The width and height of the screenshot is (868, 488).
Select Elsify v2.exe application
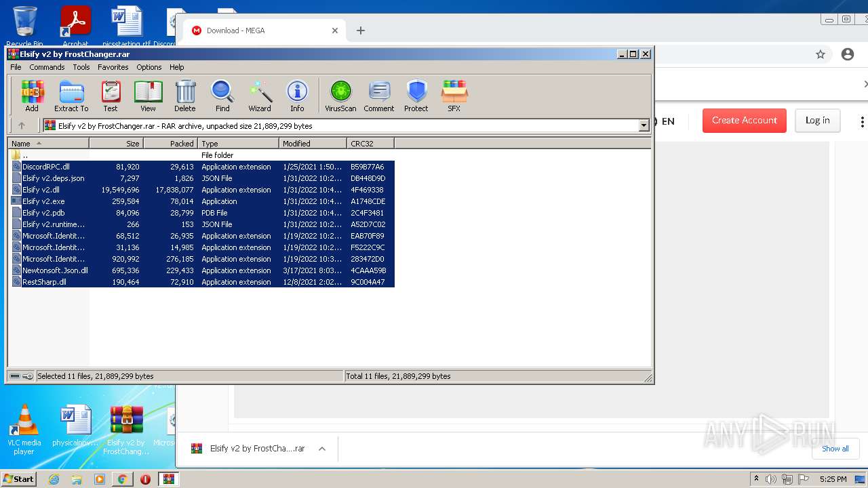pyautogui.click(x=202, y=201)
